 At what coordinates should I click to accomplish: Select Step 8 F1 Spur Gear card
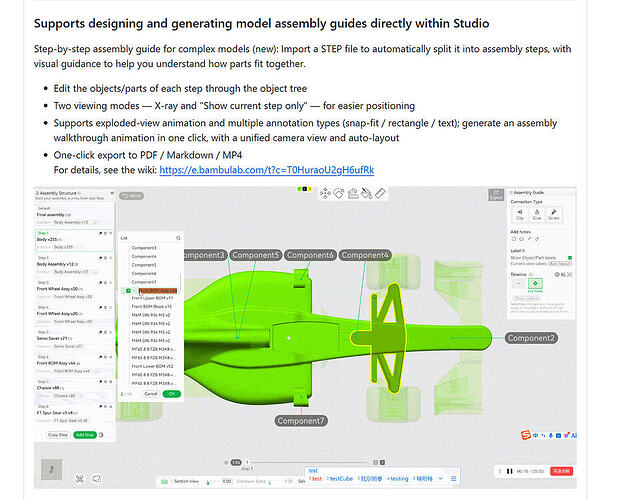(75, 413)
